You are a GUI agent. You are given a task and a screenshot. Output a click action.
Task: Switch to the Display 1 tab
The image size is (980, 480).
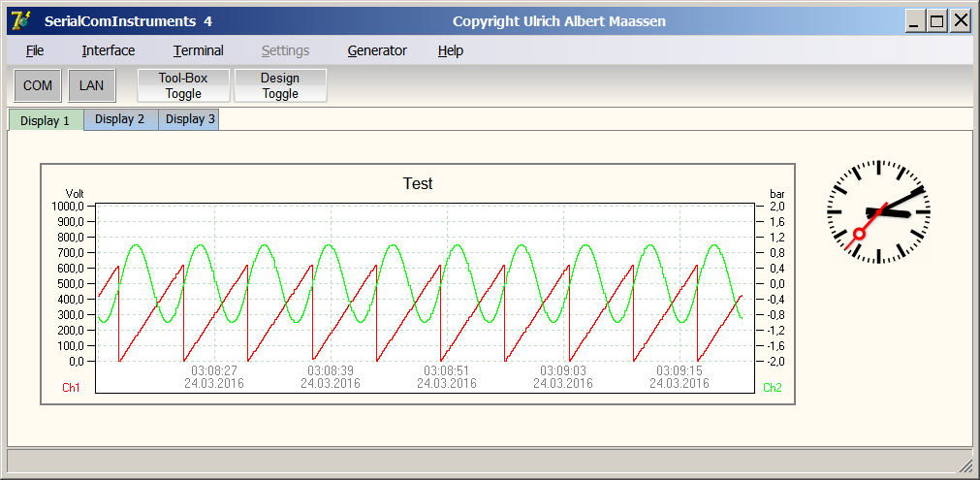click(x=45, y=120)
